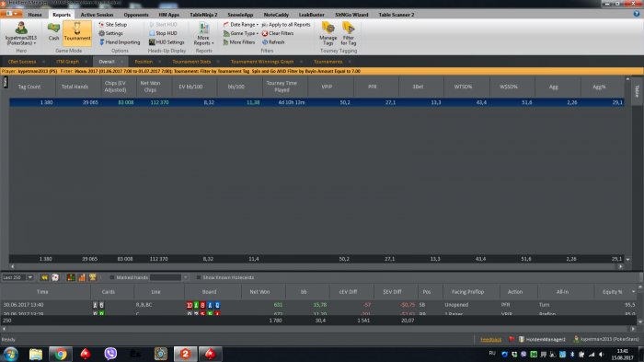
Task: Open the help icon in ribbon corner
Action: pyautogui.click(x=637, y=14)
